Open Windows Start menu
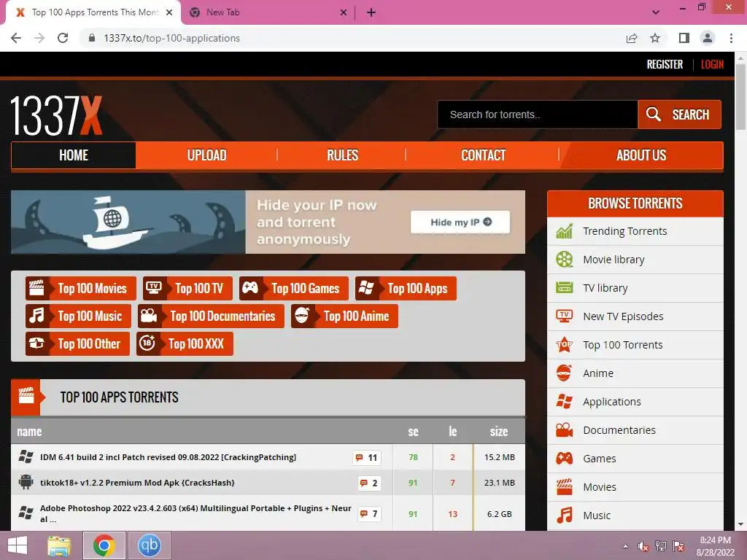747x560 pixels. pyautogui.click(x=18, y=545)
